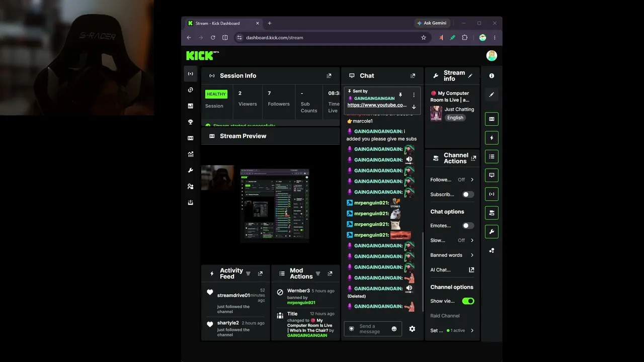Click Raid Channel
This screenshot has width=644, height=362.
pyautogui.click(x=445, y=316)
